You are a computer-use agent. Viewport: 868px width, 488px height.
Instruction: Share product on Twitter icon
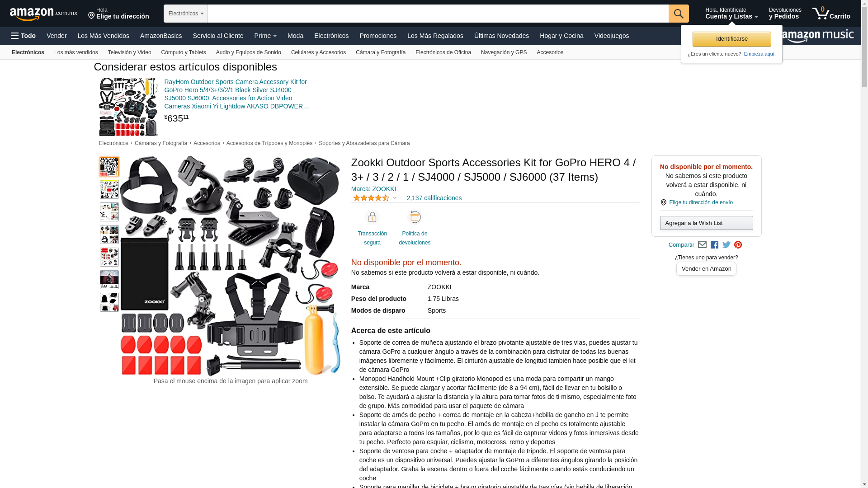[726, 245]
